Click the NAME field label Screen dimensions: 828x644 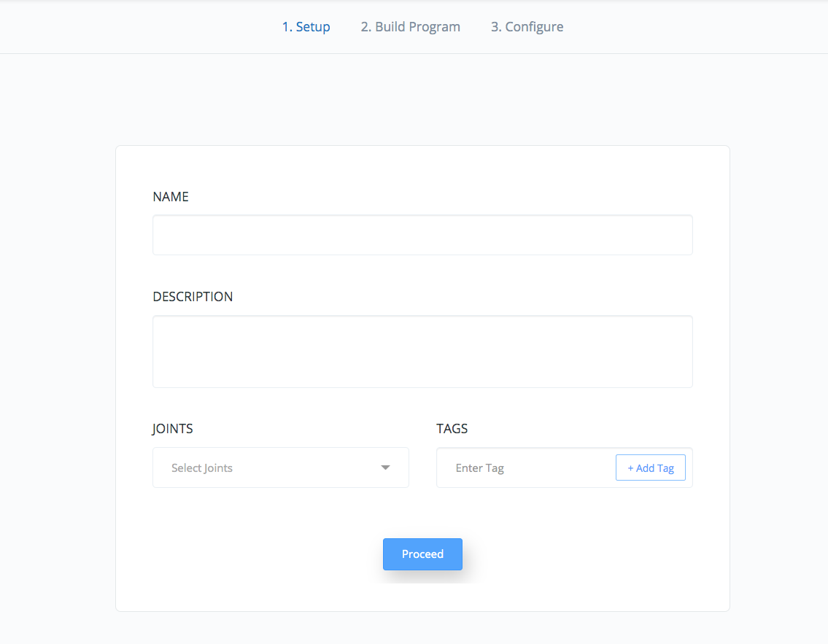point(170,196)
